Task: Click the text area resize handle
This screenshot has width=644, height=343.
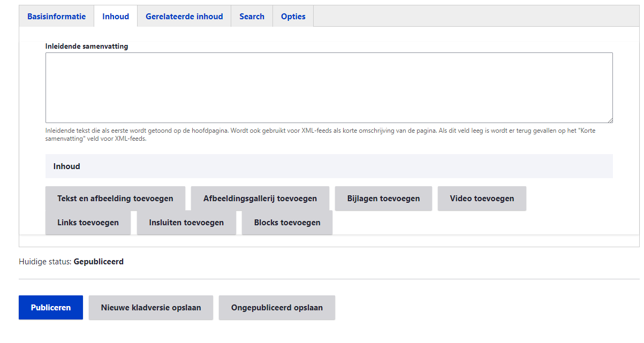Action: point(610,120)
